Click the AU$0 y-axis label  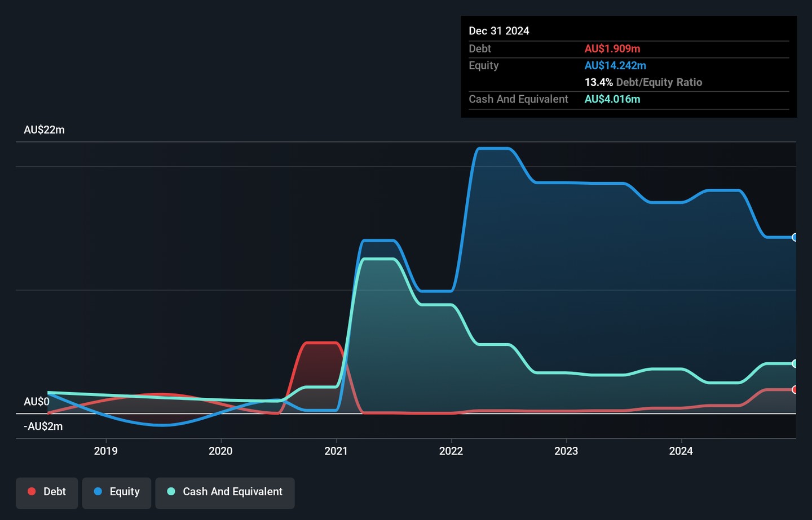click(x=37, y=402)
